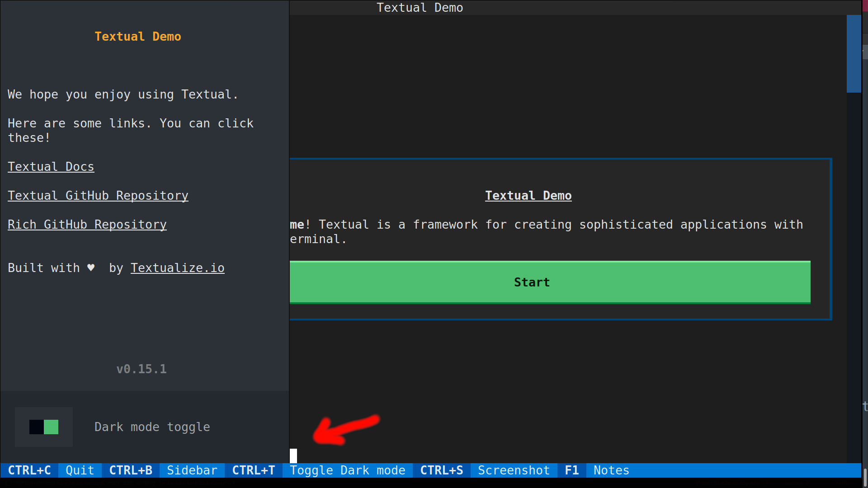Screen dimensions: 868x488
Task: Click F1 Notes footer binding
Action: (597, 470)
